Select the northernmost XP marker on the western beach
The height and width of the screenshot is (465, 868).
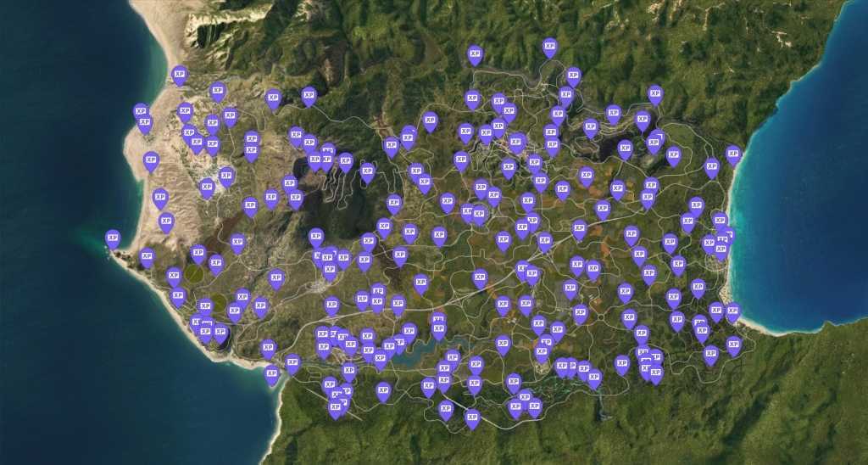(179, 75)
